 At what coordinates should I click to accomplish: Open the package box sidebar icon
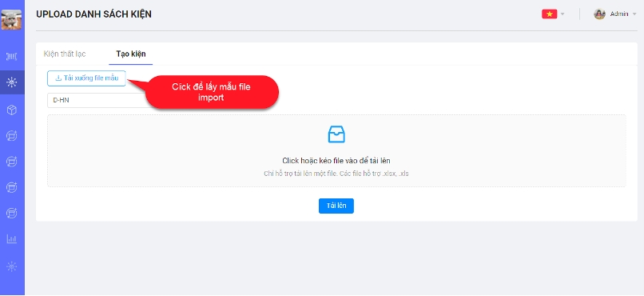pyautogui.click(x=12, y=110)
